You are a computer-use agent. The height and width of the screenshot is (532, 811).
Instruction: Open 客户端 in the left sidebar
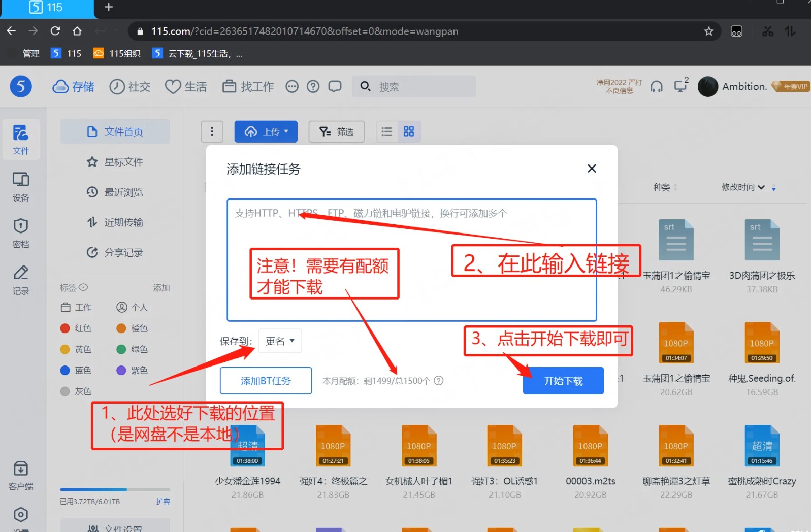[x=21, y=476]
